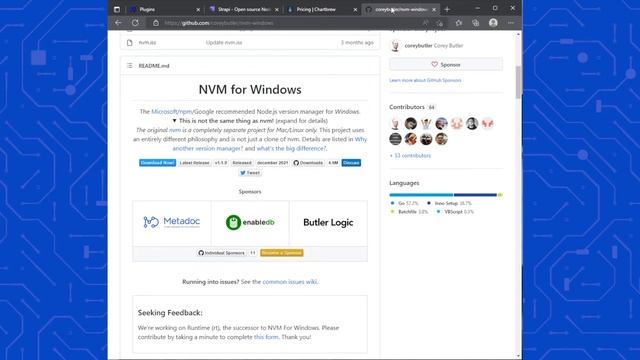Click the page vertical scrollbar thumb
Screen dimensions: 640x360
point(518,82)
